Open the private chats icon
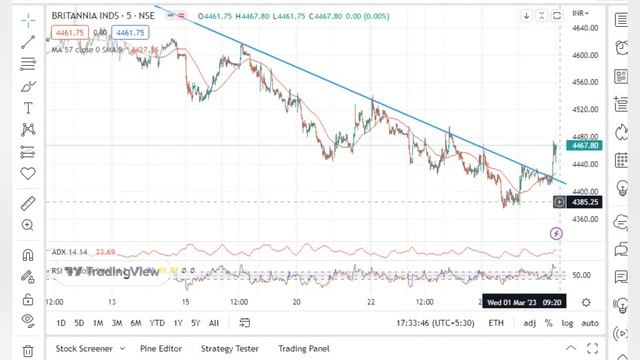This screenshot has height=360, width=640. (621, 249)
